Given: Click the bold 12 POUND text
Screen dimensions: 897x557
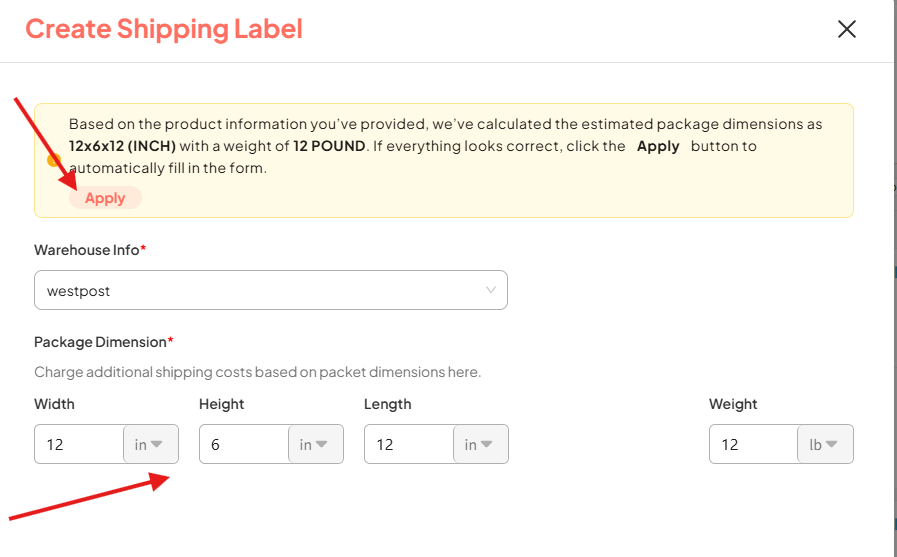Looking at the screenshot, I should 329,146.
